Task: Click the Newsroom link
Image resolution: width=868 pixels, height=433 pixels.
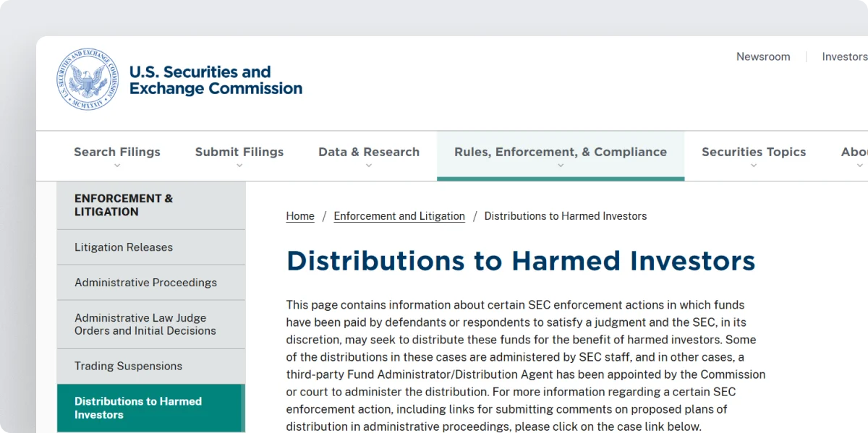Action: point(763,56)
